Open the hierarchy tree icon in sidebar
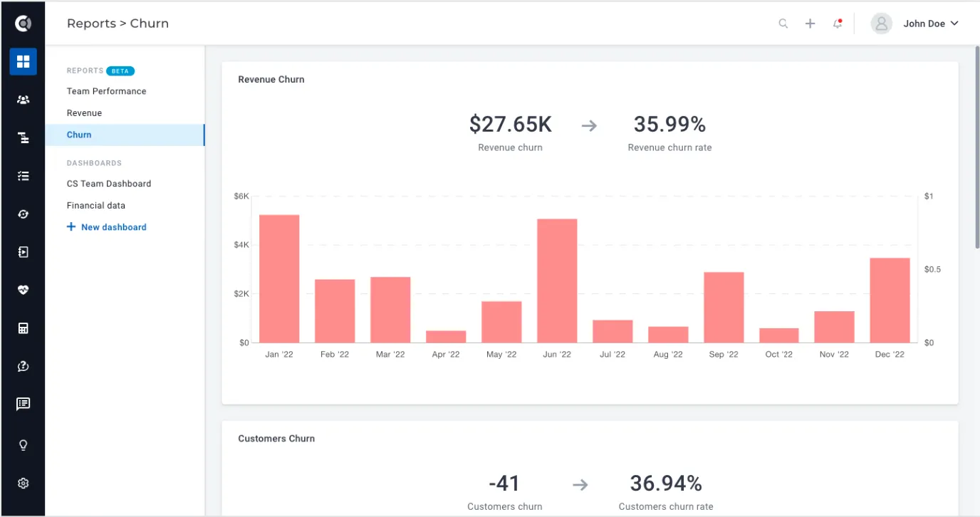This screenshot has width=980, height=517. tap(23, 137)
